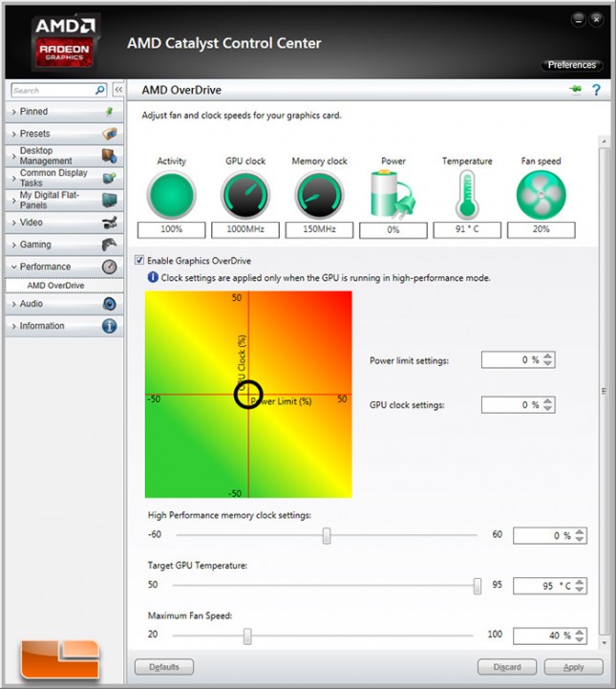Click the Target GPU Temperature slider handle

(x=478, y=586)
